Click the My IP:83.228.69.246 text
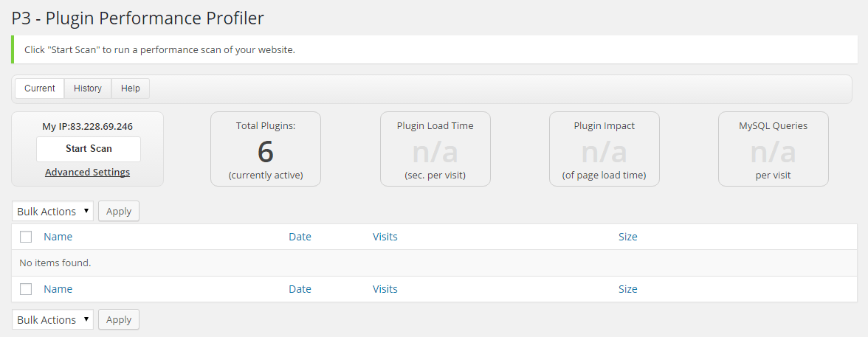The image size is (868, 337). point(87,126)
